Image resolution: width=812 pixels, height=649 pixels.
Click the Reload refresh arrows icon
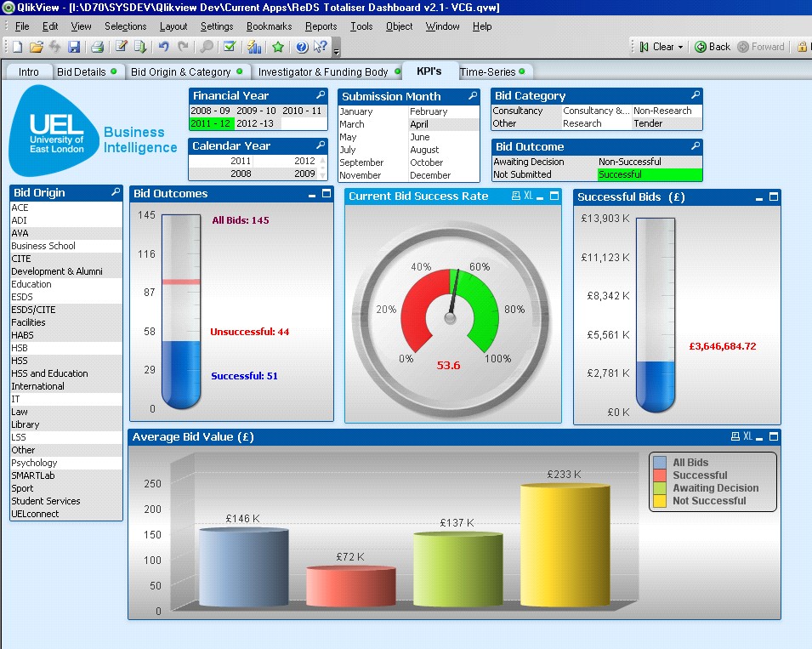pos(55,47)
